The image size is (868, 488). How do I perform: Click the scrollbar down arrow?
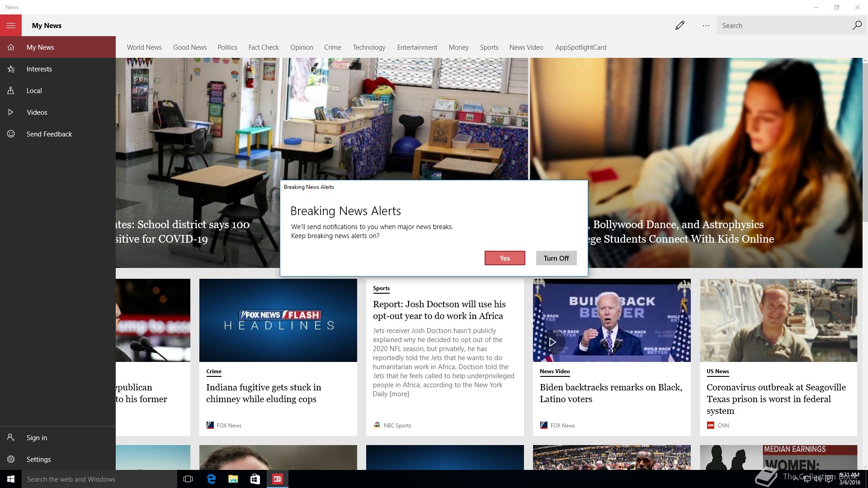coord(865,467)
